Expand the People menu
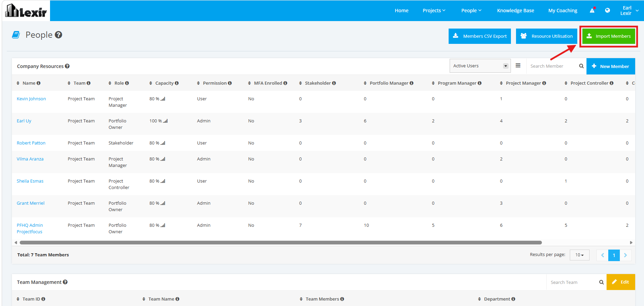The height and width of the screenshot is (306, 644). point(471,11)
